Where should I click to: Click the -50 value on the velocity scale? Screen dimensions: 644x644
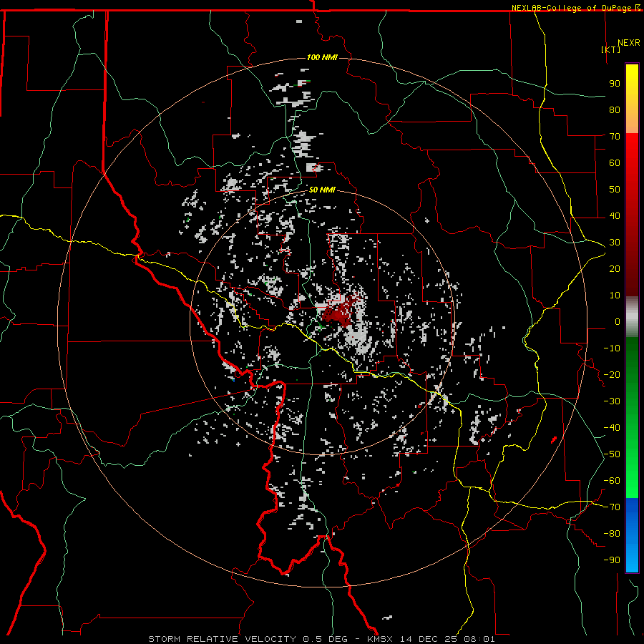(x=612, y=454)
